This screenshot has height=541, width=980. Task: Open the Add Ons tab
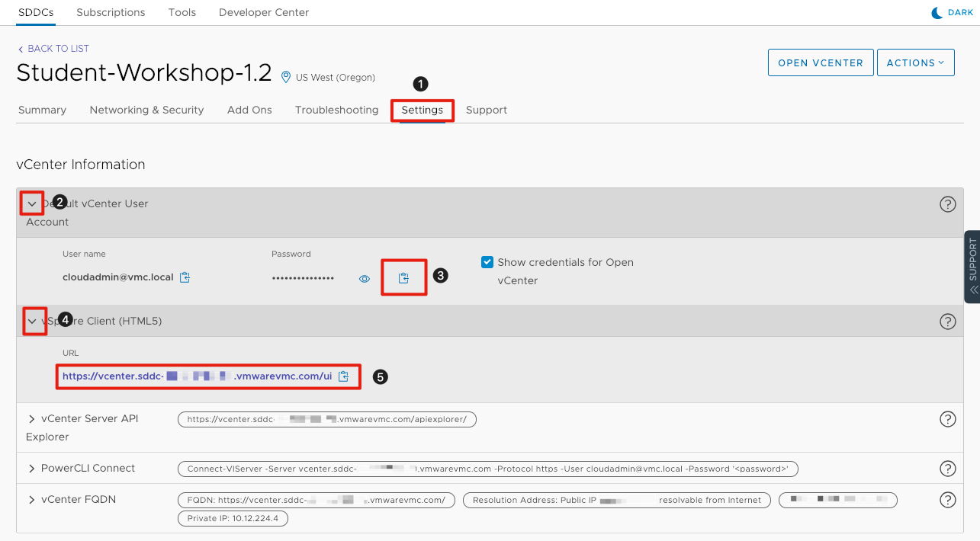click(x=249, y=110)
